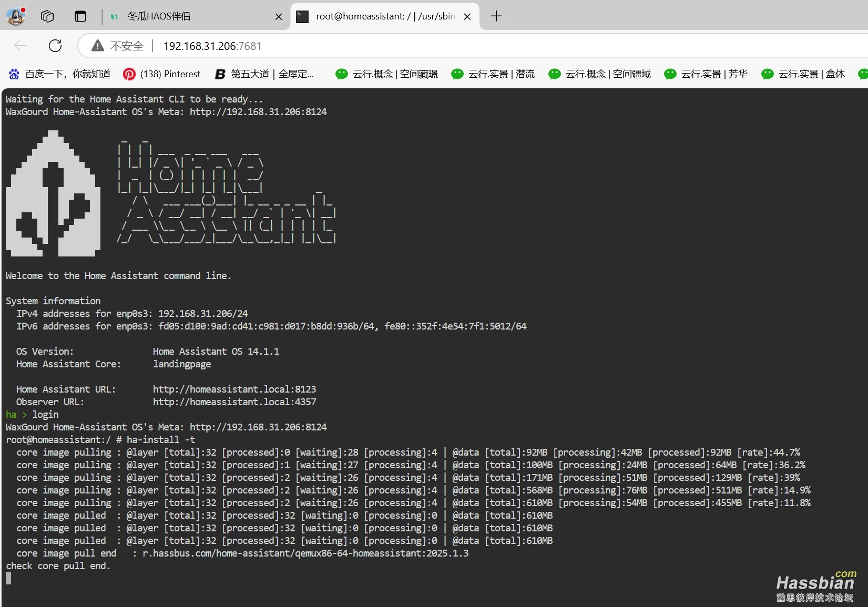Click the 'ha > login' prompt line
The height and width of the screenshot is (607, 868).
pyautogui.click(x=32, y=415)
